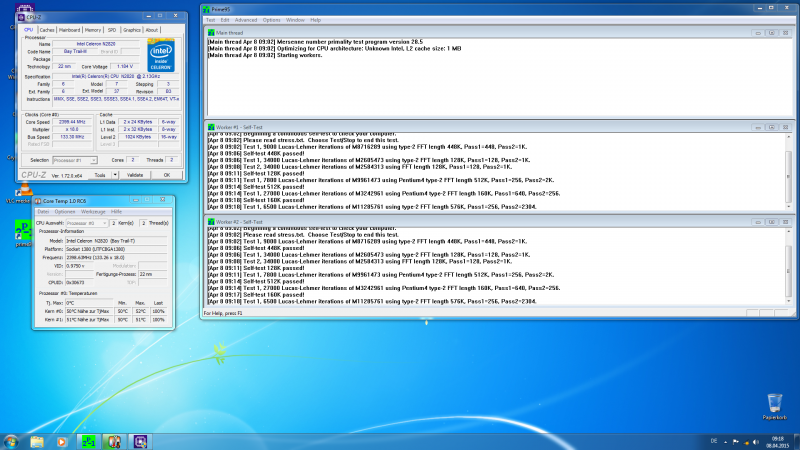Open Options menu in Prime95
Screen dimensions: 800x450
271,20
